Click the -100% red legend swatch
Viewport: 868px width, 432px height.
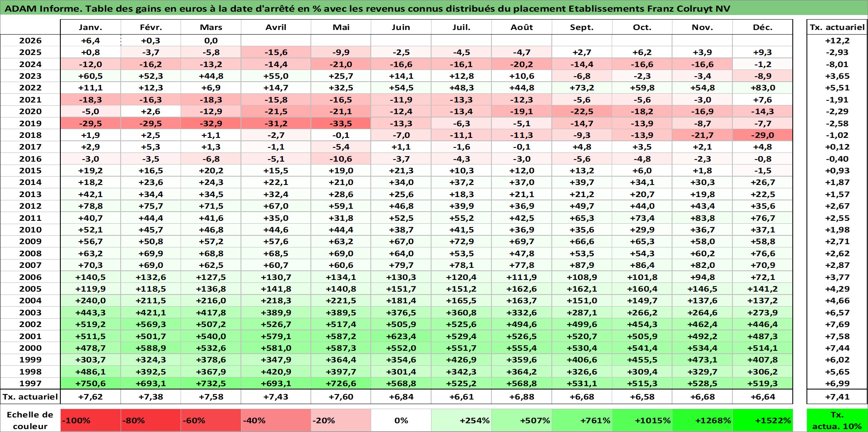click(x=90, y=420)
